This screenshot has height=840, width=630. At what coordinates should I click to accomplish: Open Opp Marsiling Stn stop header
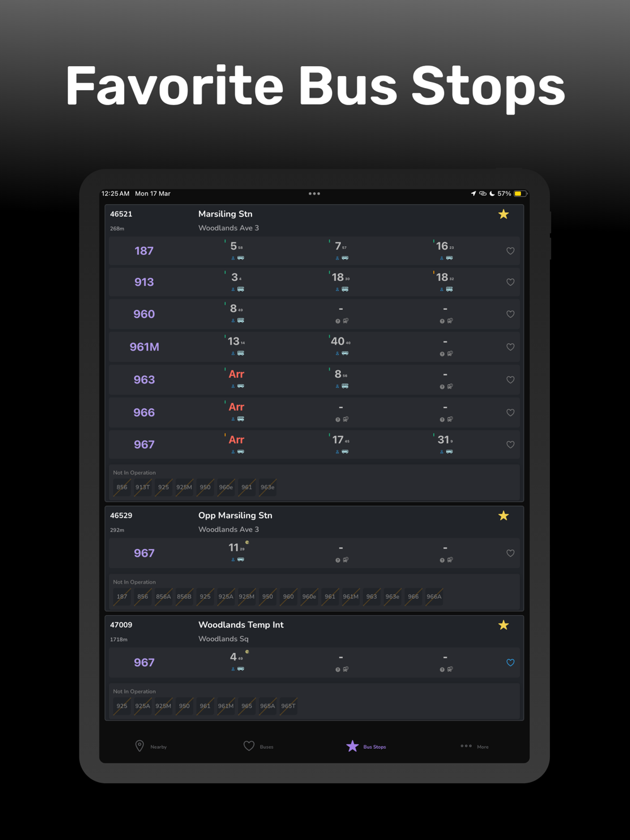tap(314, 522)
